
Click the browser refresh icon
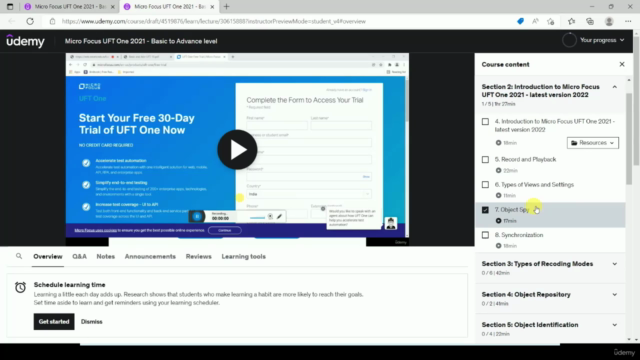tap(30, 21)
